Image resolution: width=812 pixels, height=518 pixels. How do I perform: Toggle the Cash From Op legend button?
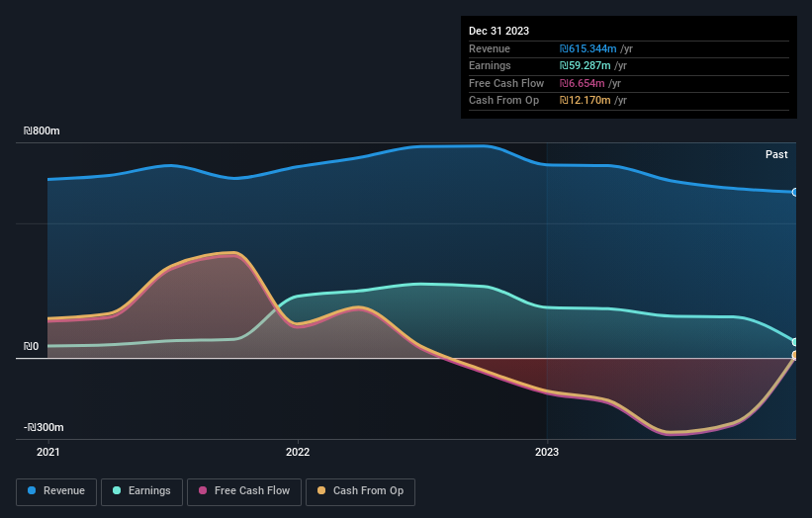[360, 491]
